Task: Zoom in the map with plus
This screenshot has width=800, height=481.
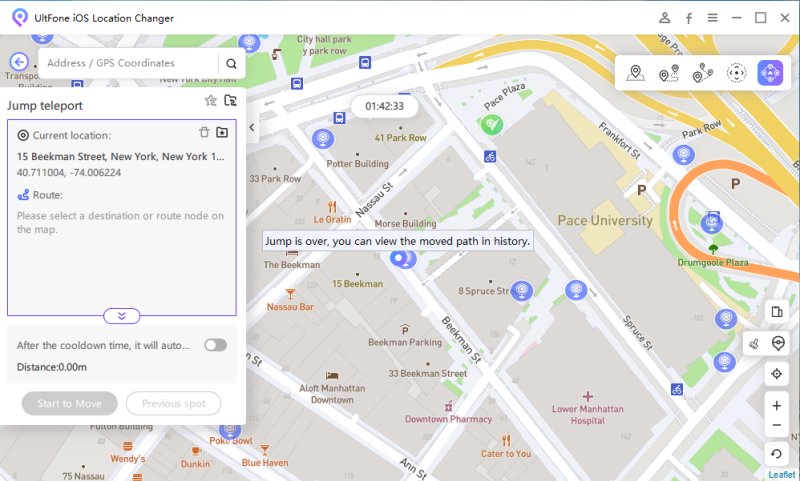Action: (777, 406)
